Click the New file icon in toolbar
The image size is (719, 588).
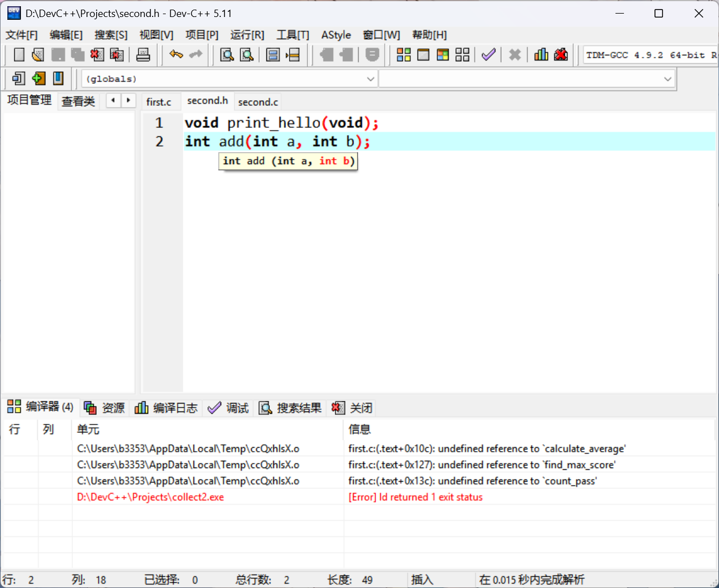(19, 55)
